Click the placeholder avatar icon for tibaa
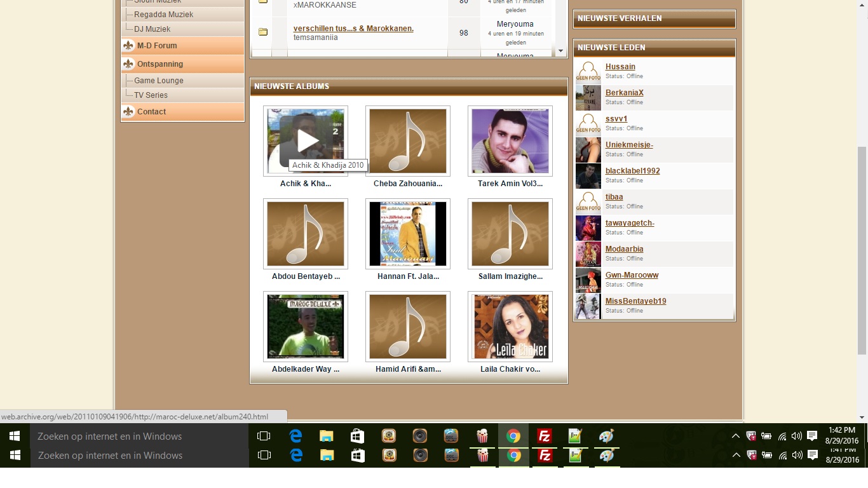The image size is (868, 488). click(x=588, y=202)
